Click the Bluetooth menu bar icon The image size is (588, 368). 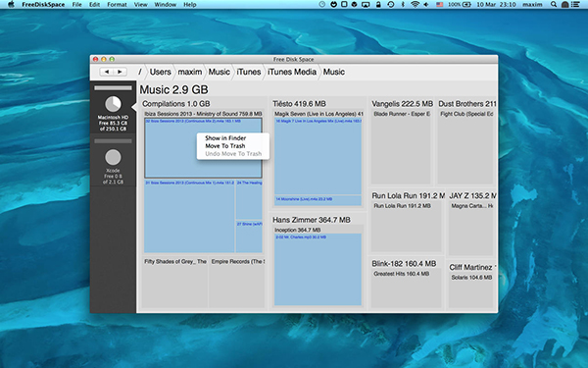coord(403,5)
